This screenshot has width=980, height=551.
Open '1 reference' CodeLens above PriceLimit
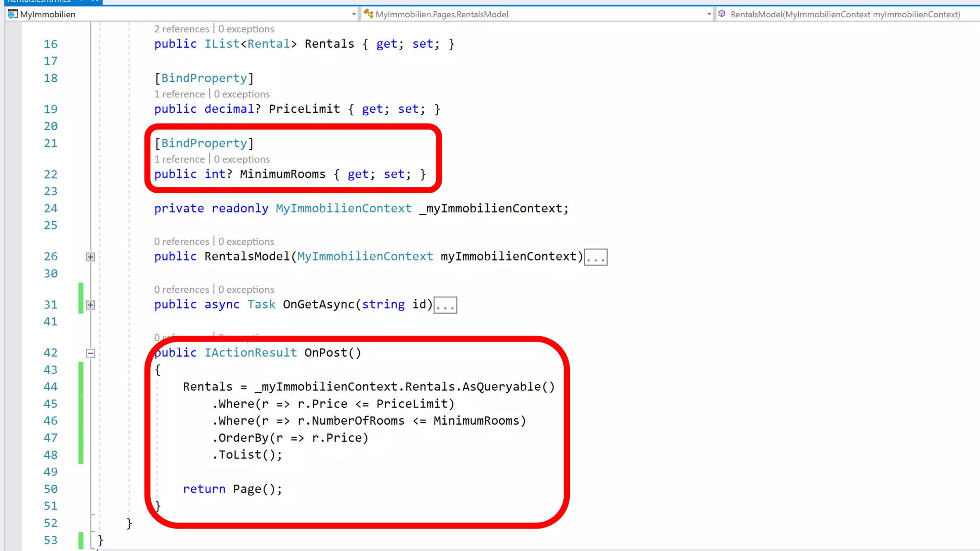click(179, 94)
